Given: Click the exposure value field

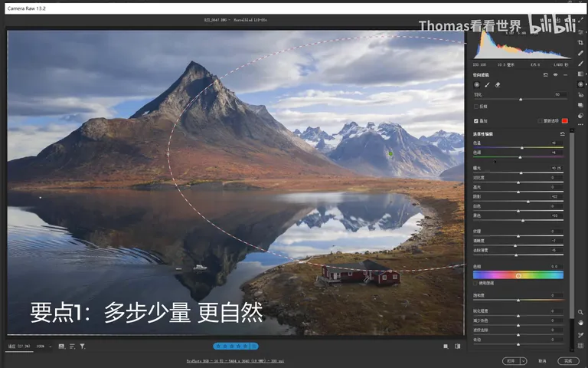Looking at the screenshot, I should click(557, 168).
